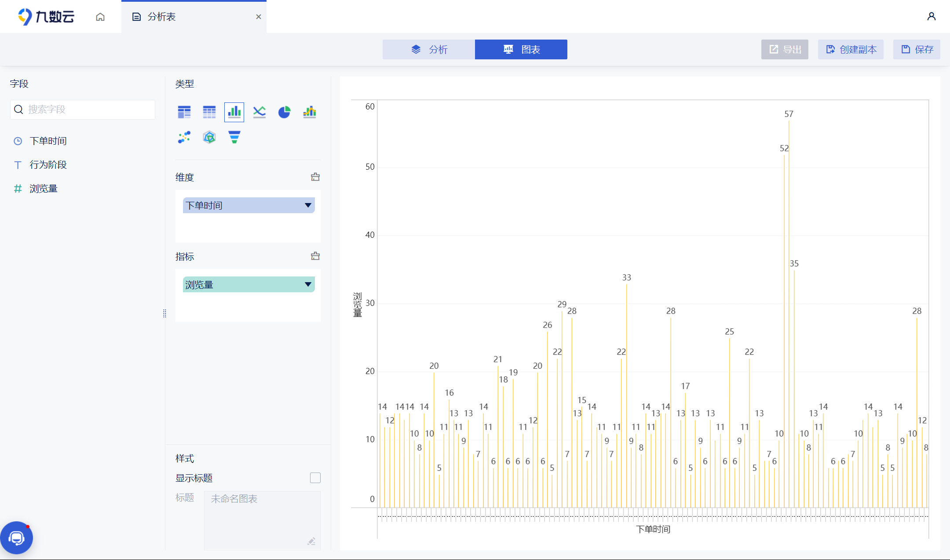Select the stacked column chart icon
The image size is (950, 560).
pyautogui.click(x=310, y=112)
